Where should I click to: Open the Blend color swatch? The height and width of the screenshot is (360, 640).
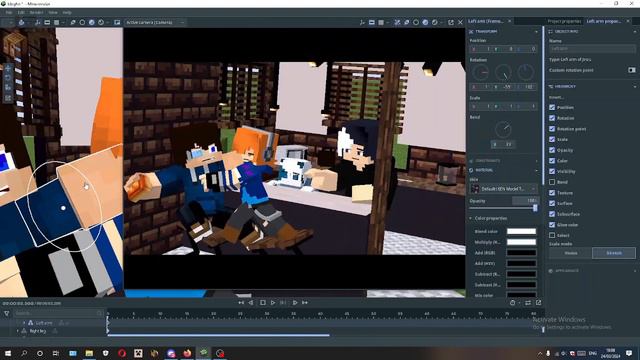pos(521,231)
